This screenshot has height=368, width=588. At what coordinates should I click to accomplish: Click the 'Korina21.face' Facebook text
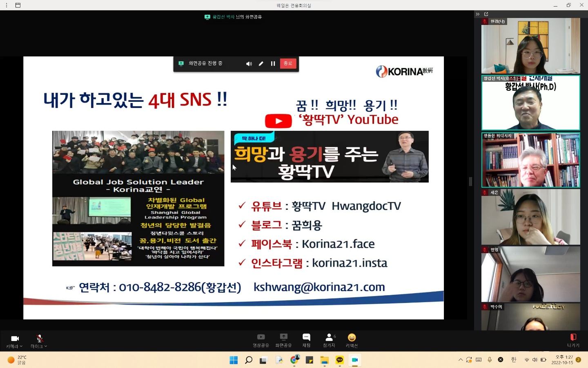[x=338, y=244]
